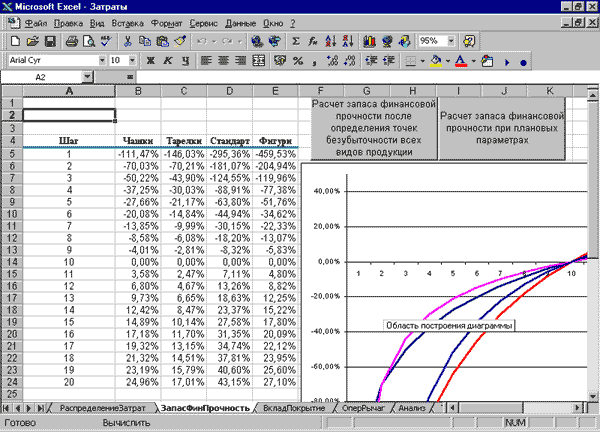The height and width of the screenshot is (432, 600).
Task: Decrease decimal places icon
Action: pos(349,61)
